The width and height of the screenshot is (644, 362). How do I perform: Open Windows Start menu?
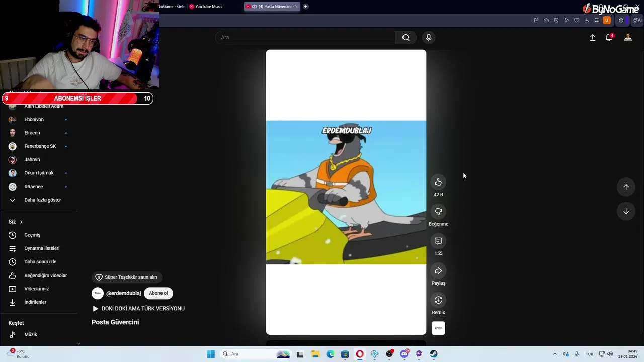tap(211, 354)
